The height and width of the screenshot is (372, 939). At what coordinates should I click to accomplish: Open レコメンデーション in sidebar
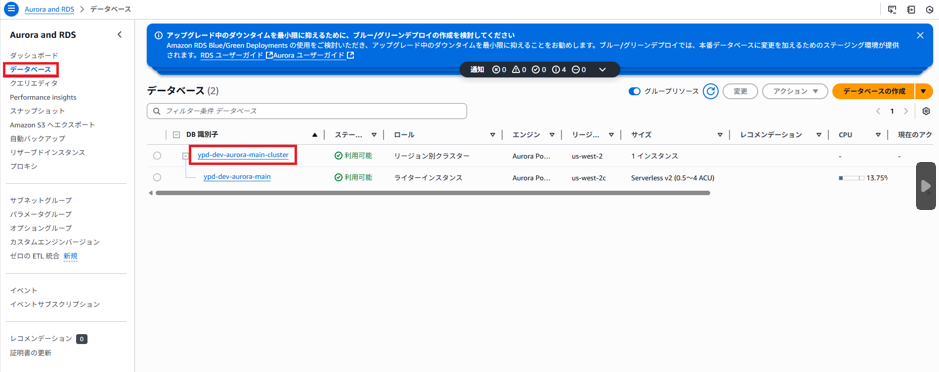coord(41,338)
